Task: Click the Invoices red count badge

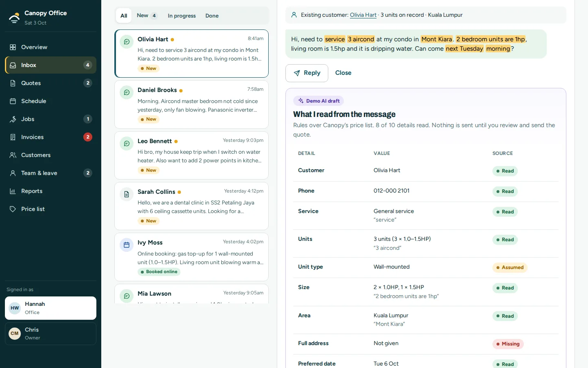Action: click(x=88, y=137)
